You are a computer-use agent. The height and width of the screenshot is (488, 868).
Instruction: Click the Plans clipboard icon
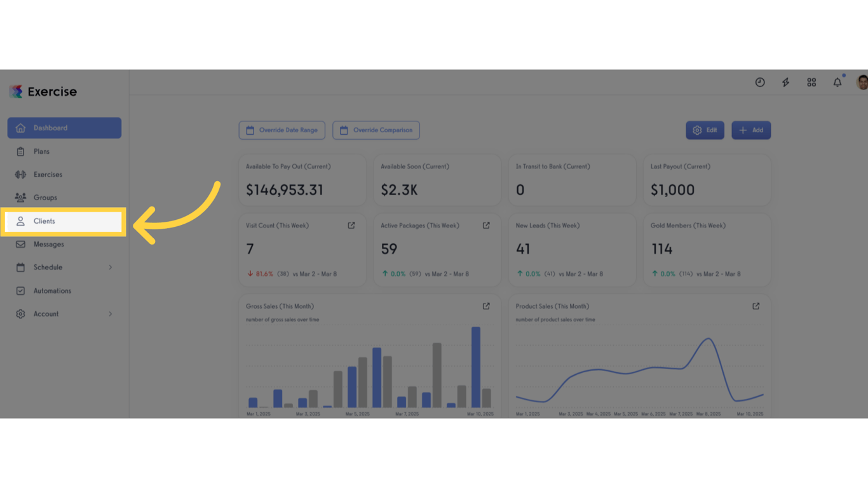20,151
